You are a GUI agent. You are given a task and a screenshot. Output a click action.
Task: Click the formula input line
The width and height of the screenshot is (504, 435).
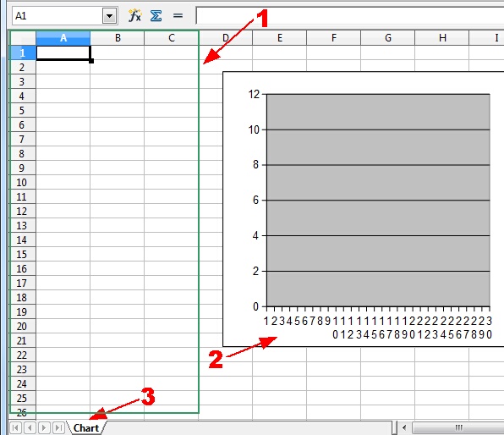(x=350, y=15)
